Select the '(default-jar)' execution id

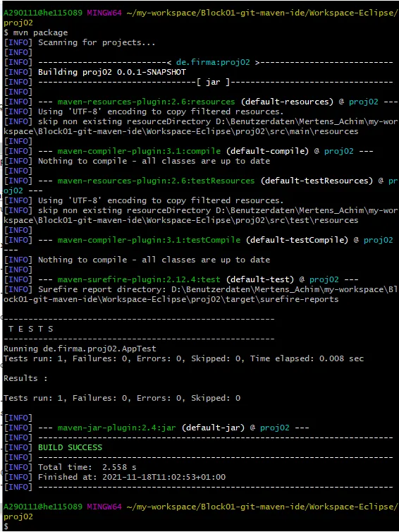[x=213, y=428]
